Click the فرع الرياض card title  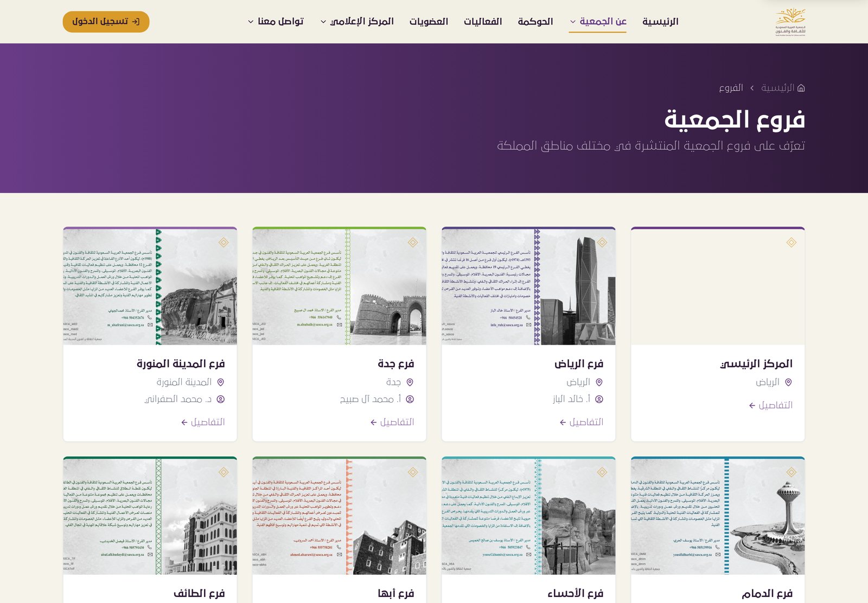tap(579, 364)
